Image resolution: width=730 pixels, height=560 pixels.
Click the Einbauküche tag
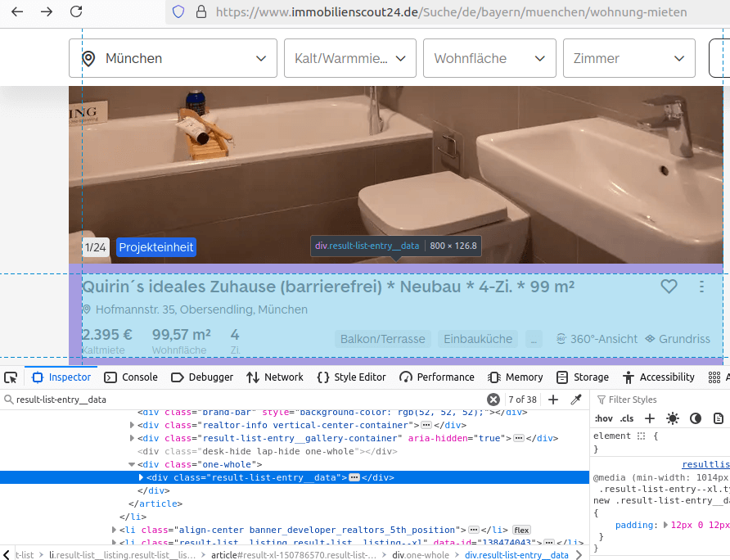[478, 339]
